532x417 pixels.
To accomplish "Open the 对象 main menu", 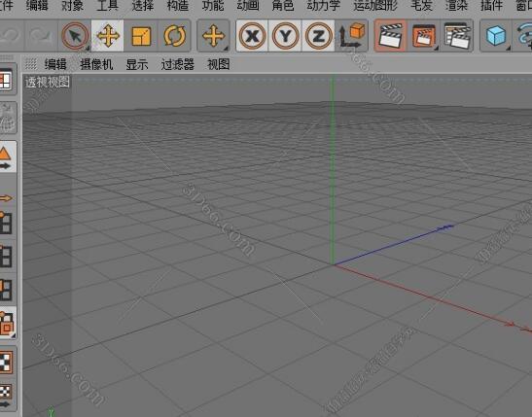I will tap(73, 6).
